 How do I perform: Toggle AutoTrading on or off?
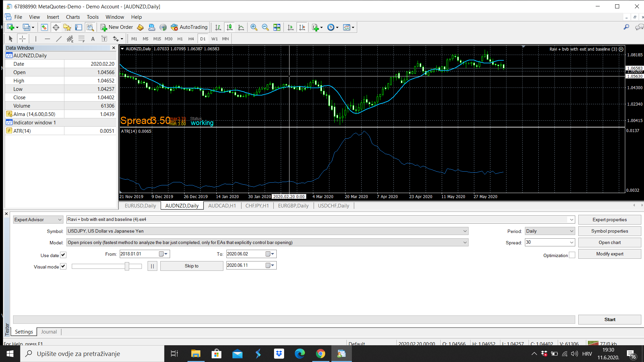[190, 27]
